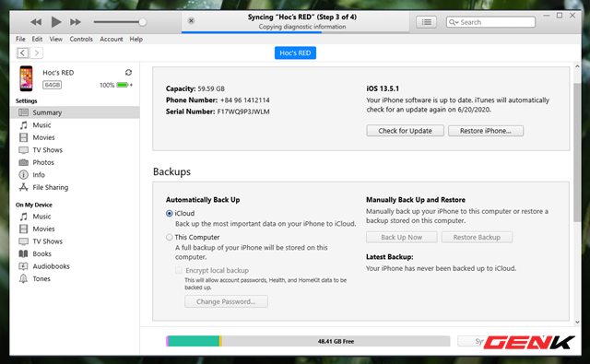Open the Edit menu
Screen dimensions: 590x364
pyautogui.click(x=37, y=39)
